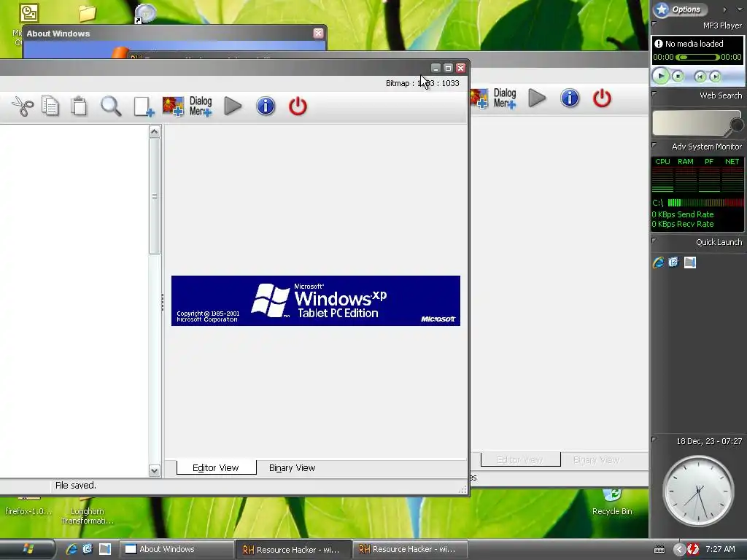Click the Copy icon in the front toolbar

(50, 106)
